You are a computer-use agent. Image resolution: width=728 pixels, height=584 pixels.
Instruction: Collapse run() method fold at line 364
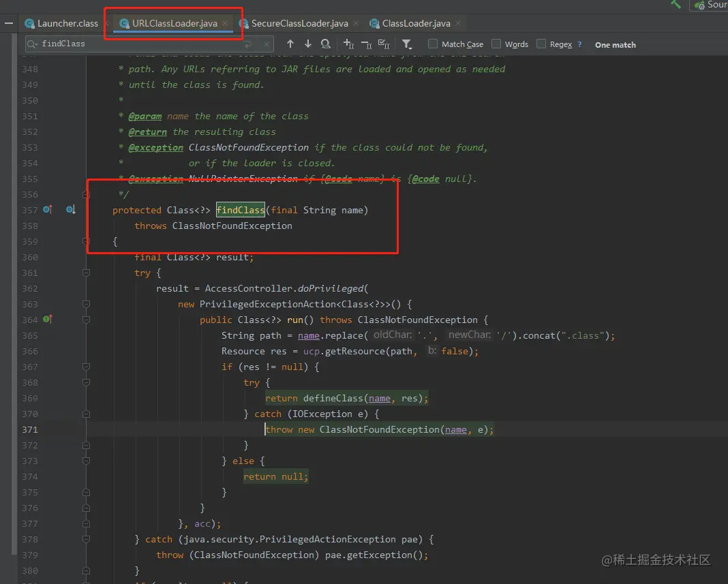(86, 320)
